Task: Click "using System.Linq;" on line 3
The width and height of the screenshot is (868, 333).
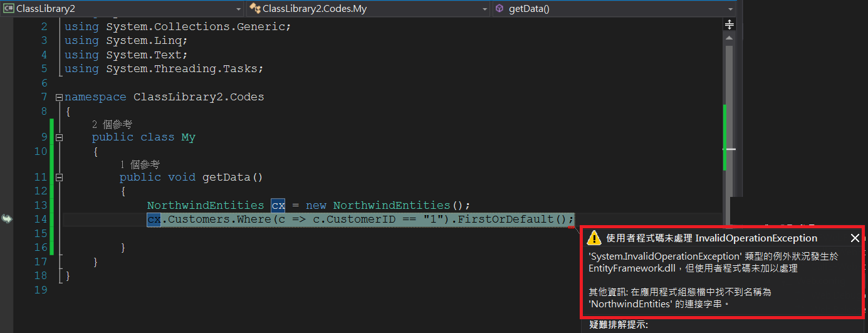Action: 126,41
